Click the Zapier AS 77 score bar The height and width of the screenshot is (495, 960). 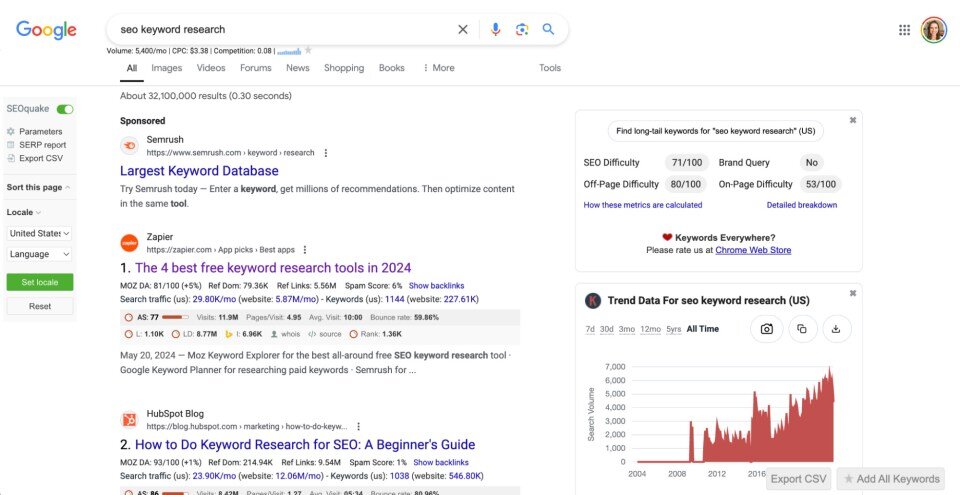174,317
